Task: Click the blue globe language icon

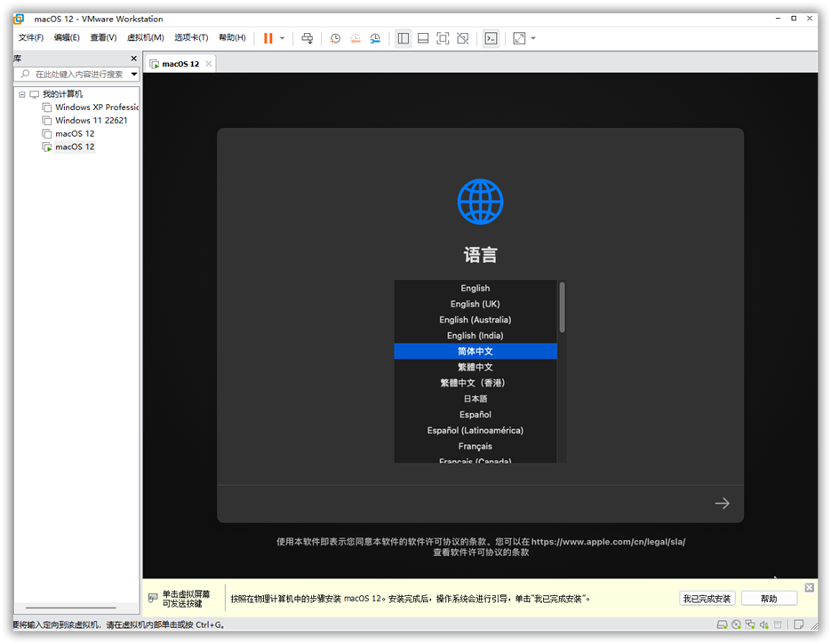Action: point(480,202)
